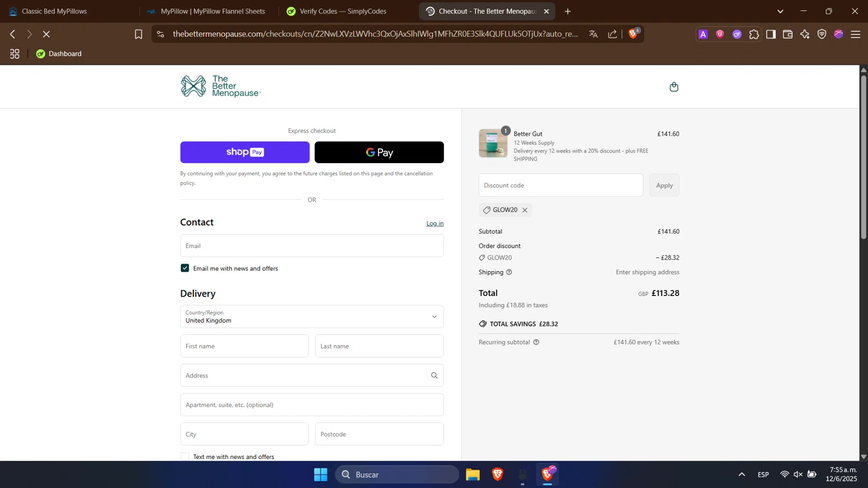Apply the discount code
The width and height of the screenshot is (868, 488).
pyautogui.click(x=664, y=185)
